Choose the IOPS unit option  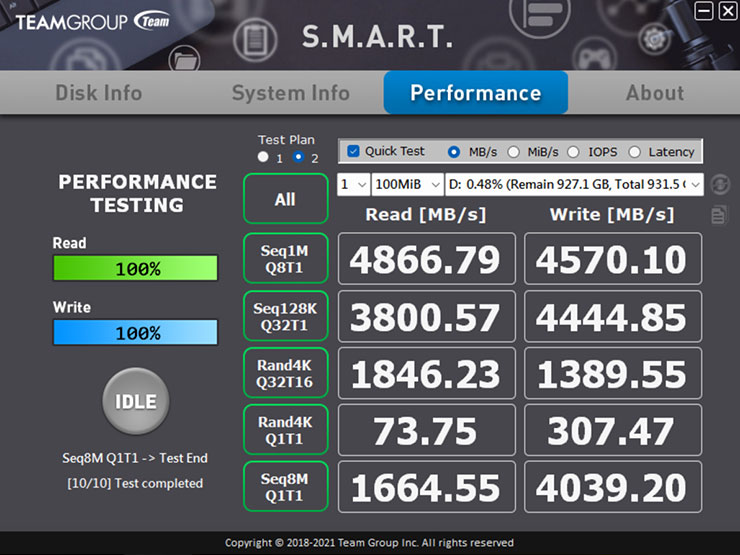(573, 152)
